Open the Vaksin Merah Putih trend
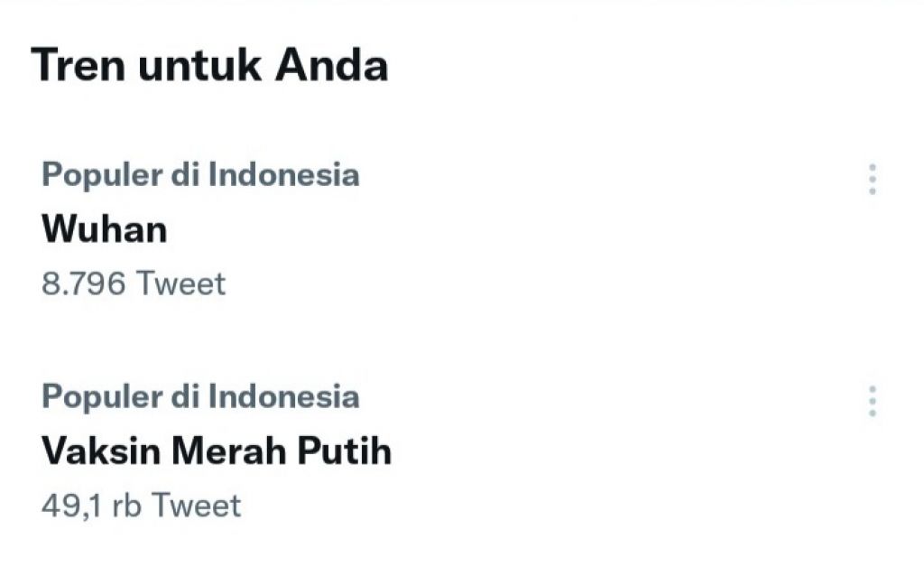The image size is (924, 567). tap(217, 451)
